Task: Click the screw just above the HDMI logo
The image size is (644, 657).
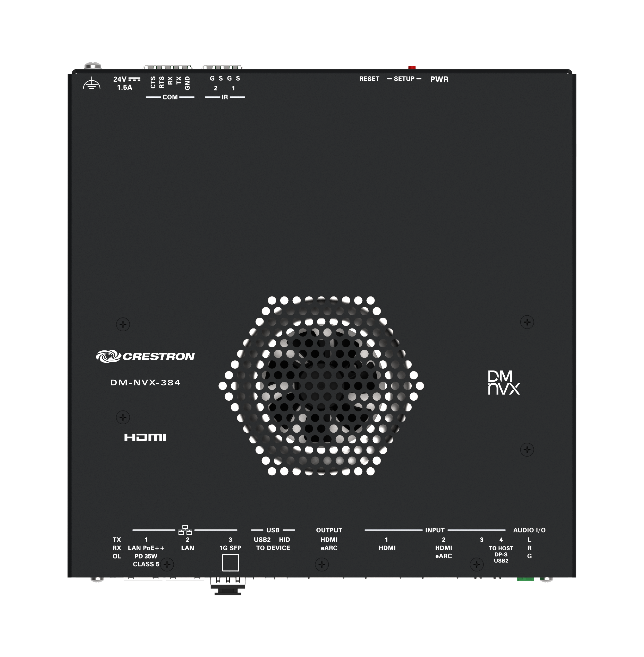Action: pyautogui.click(x=123, y=417)
